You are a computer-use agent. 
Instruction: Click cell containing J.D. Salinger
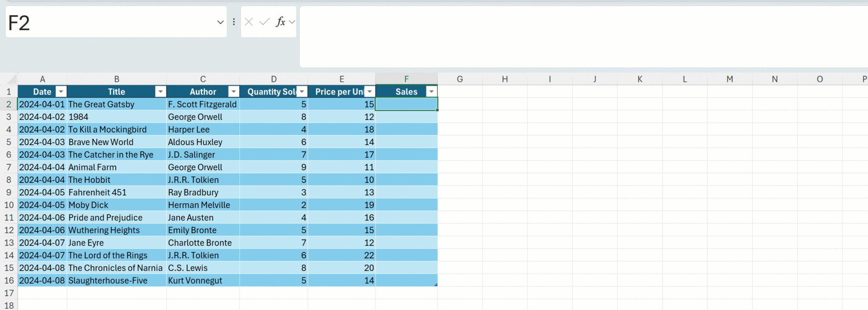pos(203,155)
